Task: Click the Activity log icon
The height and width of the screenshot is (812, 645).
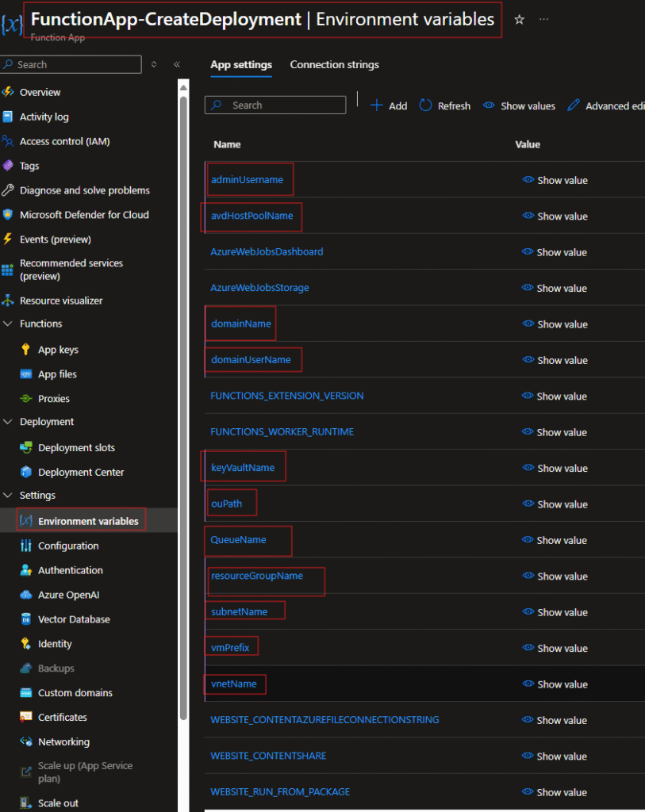Action: coord(8,117)
